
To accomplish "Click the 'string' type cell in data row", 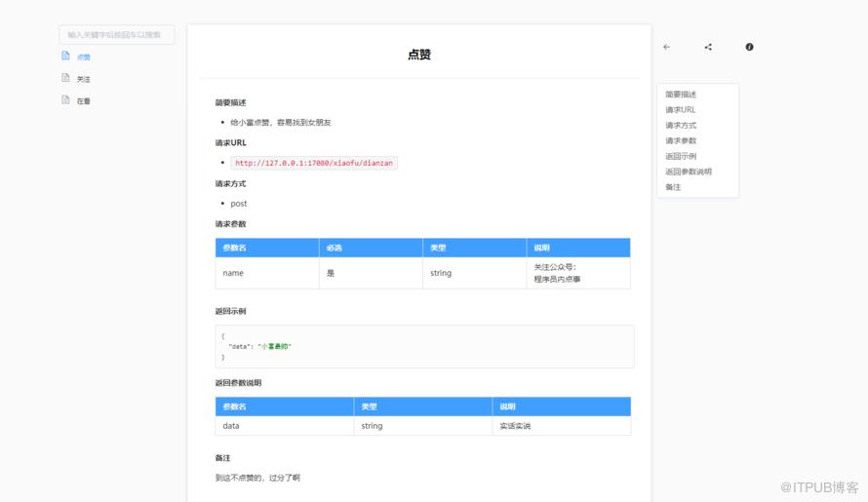I will (423, 426).
